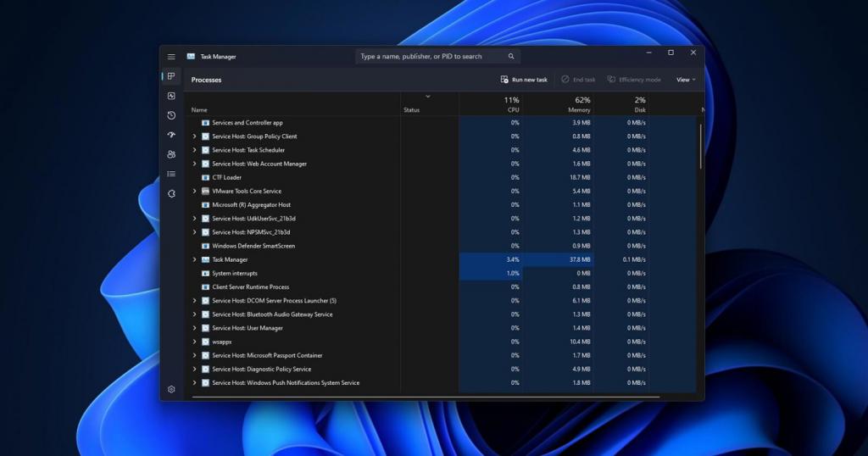Viewport: 868px width, 456px height.
Task: Click the search magnifier icon
Action: tap(511, 57)
